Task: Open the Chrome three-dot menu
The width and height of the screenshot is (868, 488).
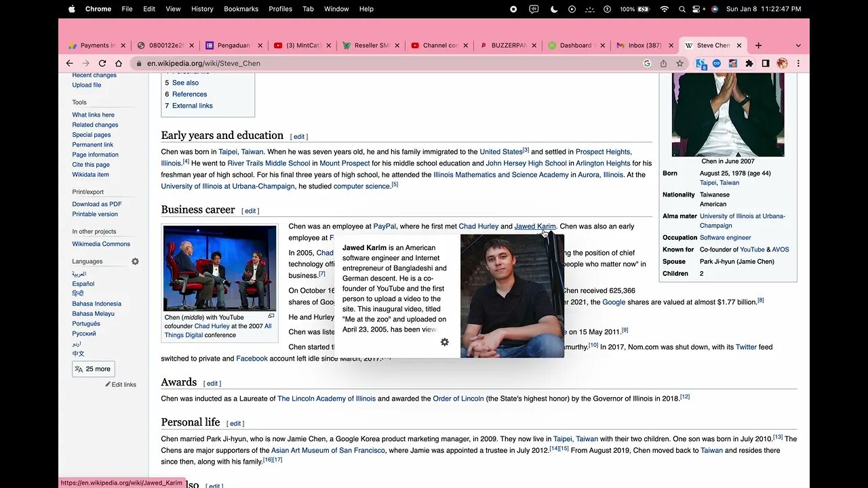Action: pyautogui.click(x=798, y=63)
